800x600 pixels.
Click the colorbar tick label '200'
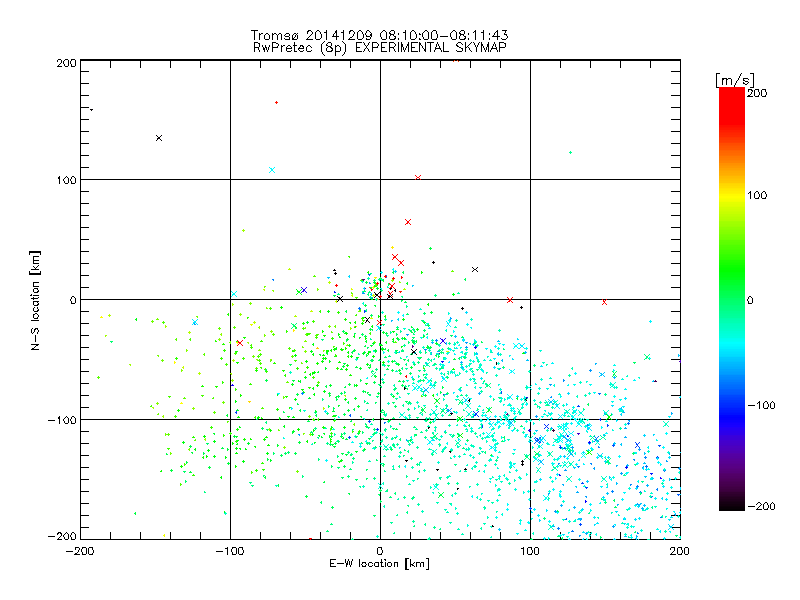point(757,93)
